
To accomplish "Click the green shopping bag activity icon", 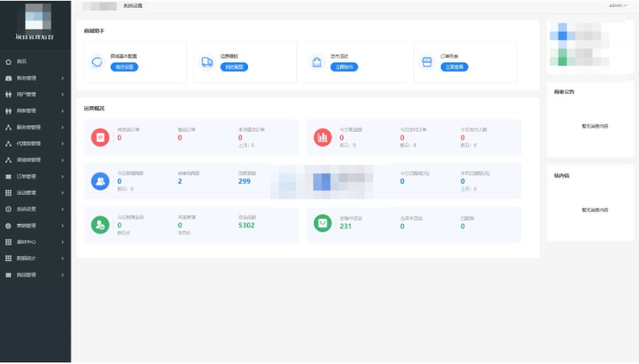I will click(322, 224).
